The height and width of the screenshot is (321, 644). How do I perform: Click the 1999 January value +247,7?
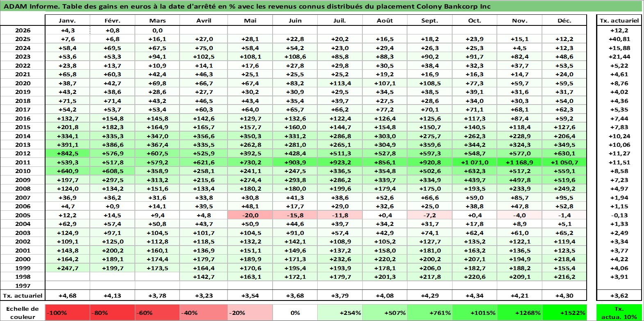[x=67, y=268]
